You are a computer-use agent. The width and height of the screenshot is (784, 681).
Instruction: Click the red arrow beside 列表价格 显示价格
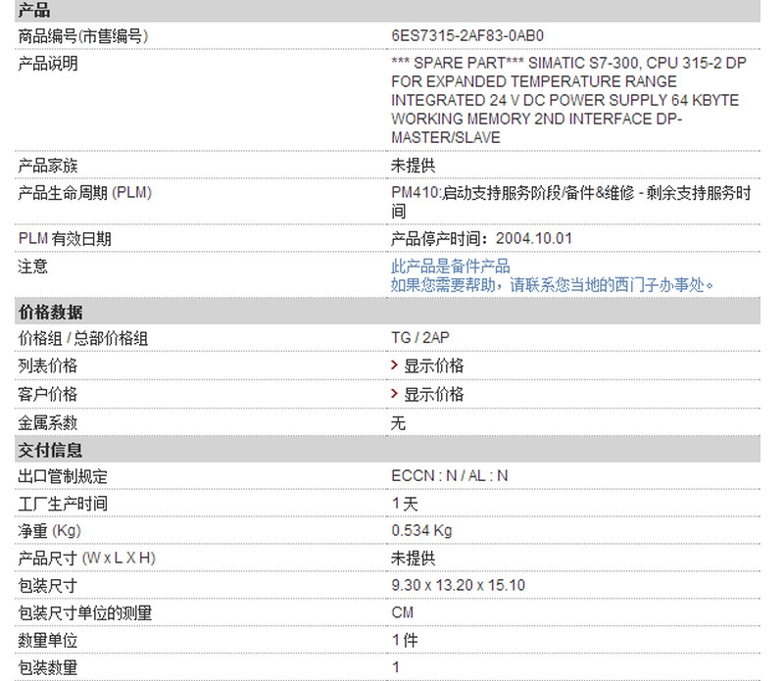click(x=395, y=365)
